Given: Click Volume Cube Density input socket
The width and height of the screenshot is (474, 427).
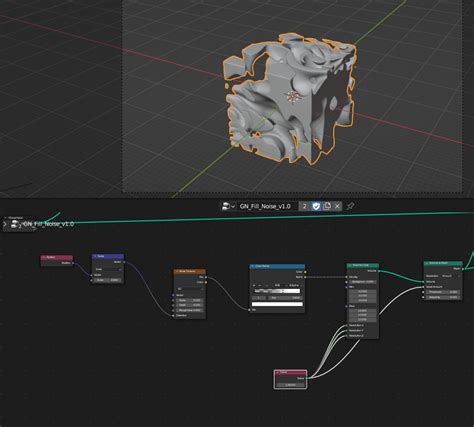Looking at the screenshot, I should click(x=347, y=277).
